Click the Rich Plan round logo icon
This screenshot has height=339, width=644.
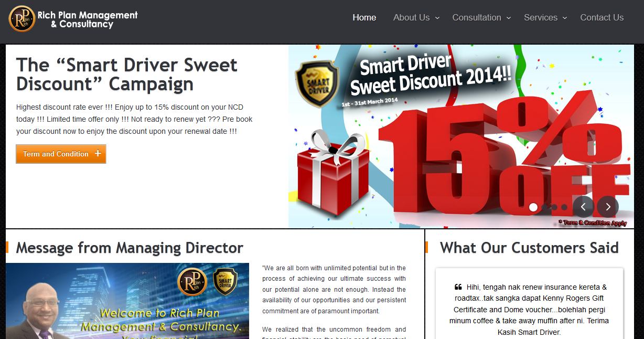pos(22,19)
